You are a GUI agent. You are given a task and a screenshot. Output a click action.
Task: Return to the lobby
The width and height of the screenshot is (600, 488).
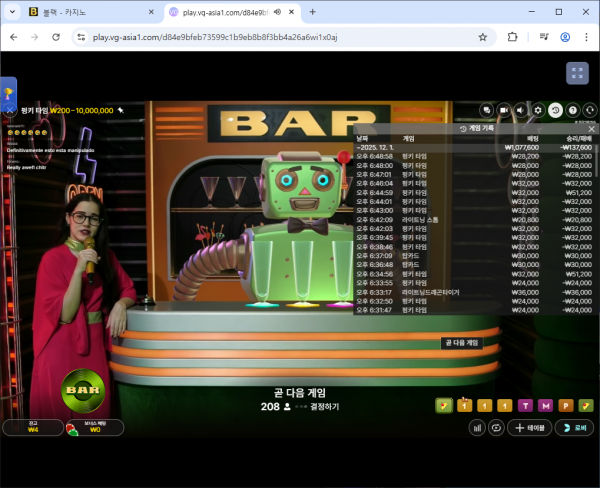575,427
